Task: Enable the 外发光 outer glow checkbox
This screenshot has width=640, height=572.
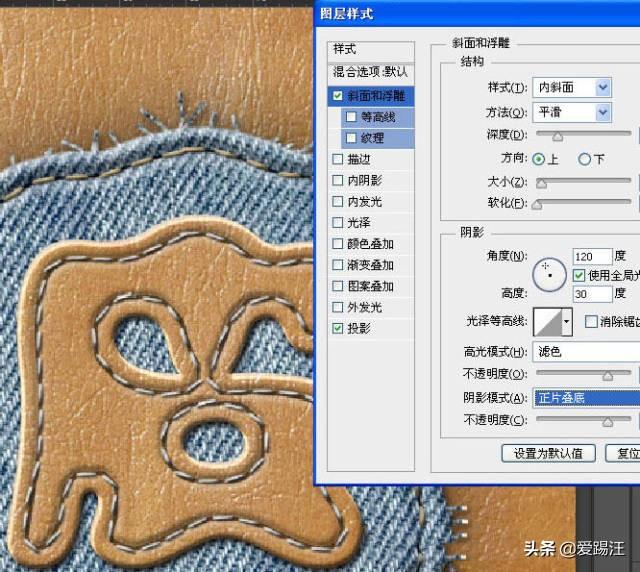Action: click(338, 307)
